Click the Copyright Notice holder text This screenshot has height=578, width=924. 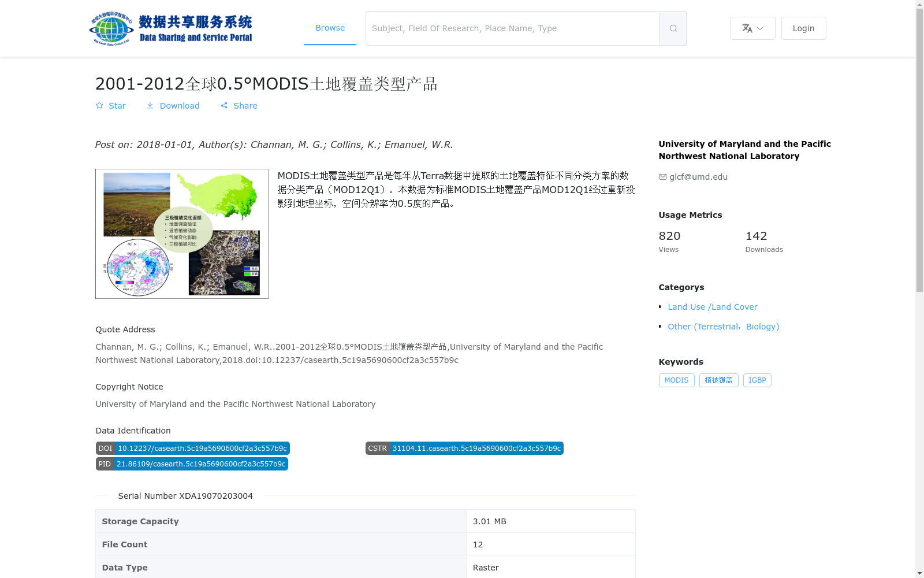coord(236,404)
